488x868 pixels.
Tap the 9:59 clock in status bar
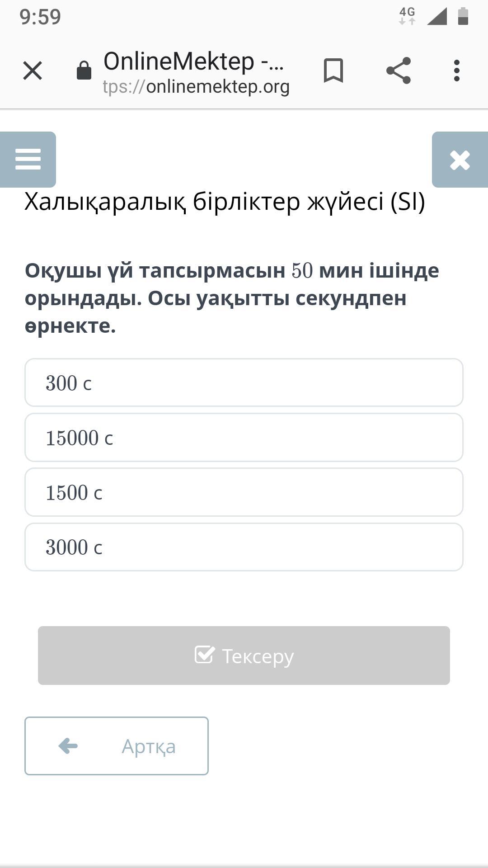[40, 17]
